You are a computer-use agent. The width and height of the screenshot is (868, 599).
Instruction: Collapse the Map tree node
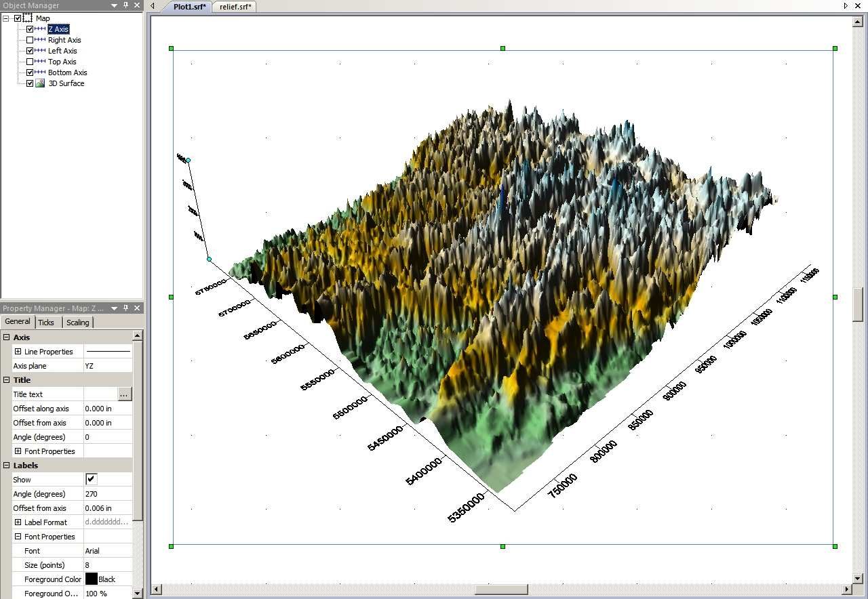tap(6, 18)
